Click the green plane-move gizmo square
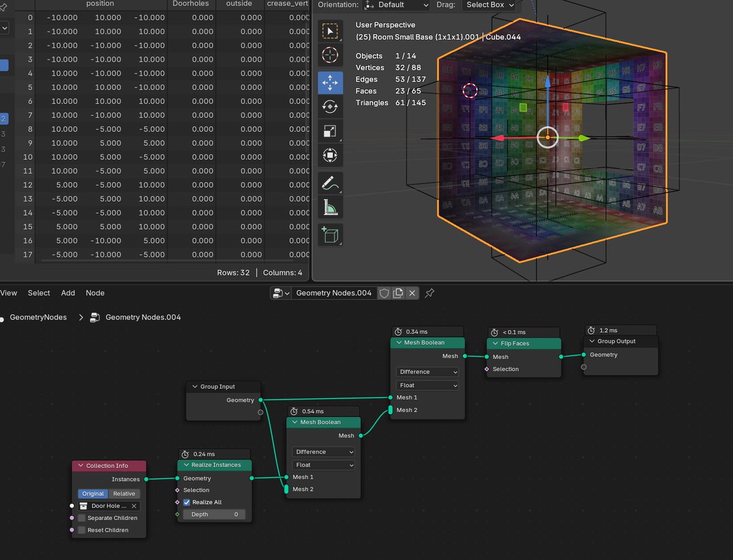This screenshot has height=560, width=733. click(x=523, y=107)
